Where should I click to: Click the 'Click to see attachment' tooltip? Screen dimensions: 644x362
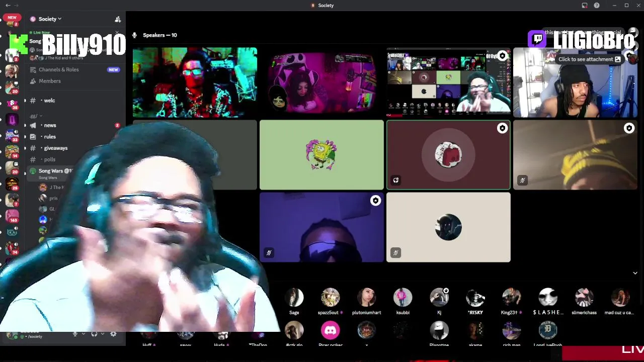point(589,59)
